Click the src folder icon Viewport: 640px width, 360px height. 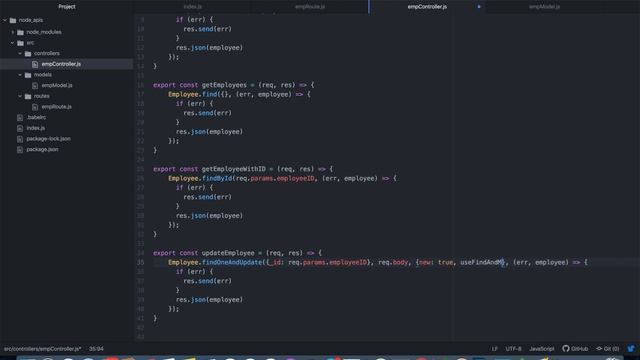(x=20, y=43)
